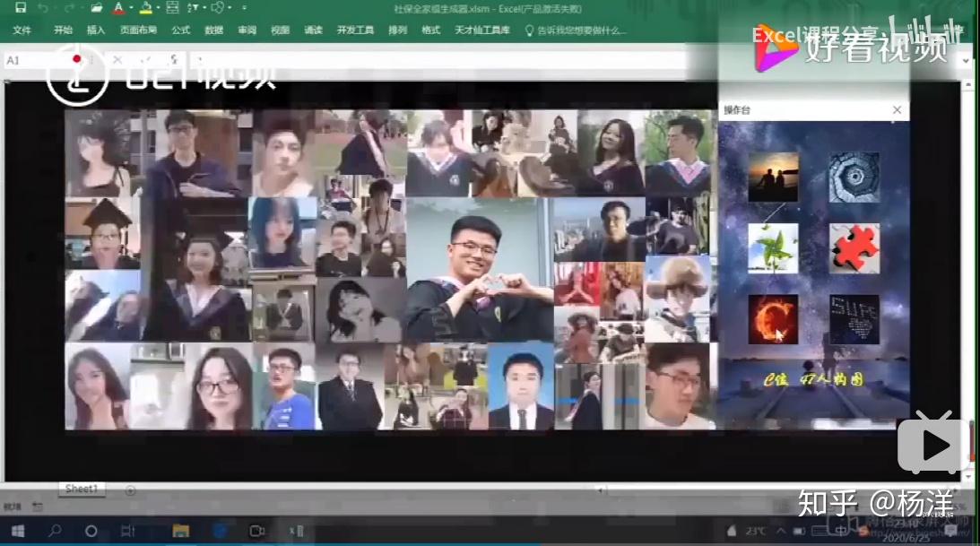Screen dimensions: 980x546
Task: Open Windows taskbar search
Action: point(55,531)
